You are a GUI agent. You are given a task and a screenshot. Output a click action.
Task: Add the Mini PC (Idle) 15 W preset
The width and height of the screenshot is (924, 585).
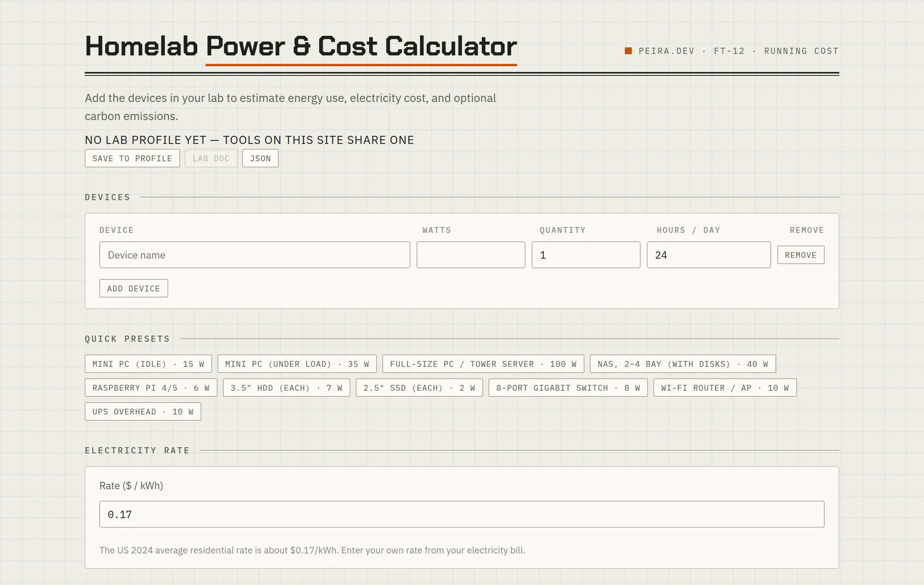(x=148, y=364)
